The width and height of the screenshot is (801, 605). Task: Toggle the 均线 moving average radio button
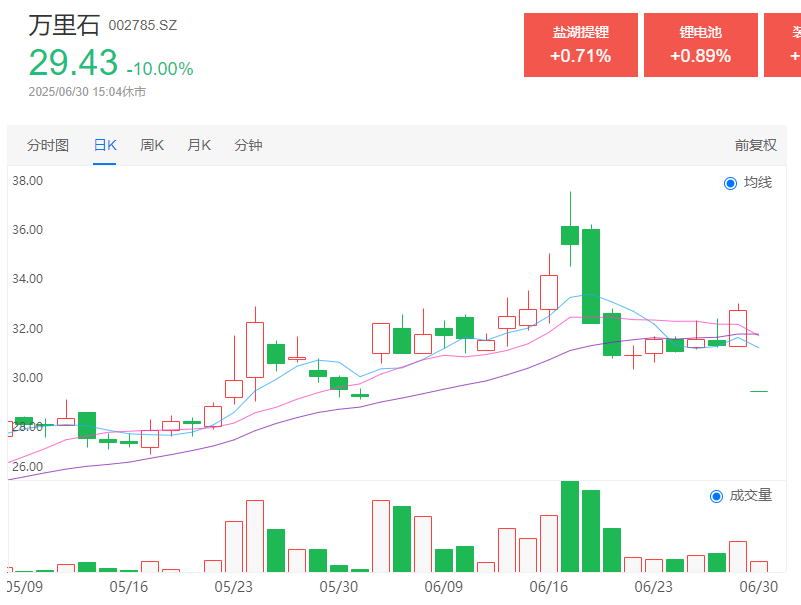[x=731, y=183]
